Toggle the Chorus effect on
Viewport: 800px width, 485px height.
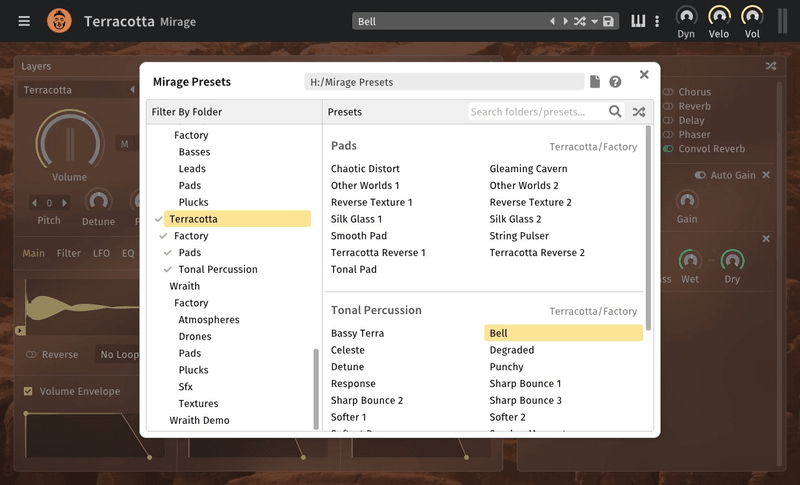(668, 92)
